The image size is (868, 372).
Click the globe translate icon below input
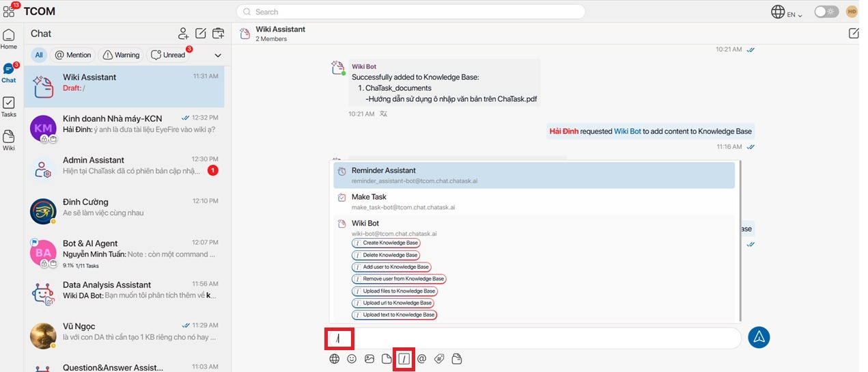[x=335, y=359]
